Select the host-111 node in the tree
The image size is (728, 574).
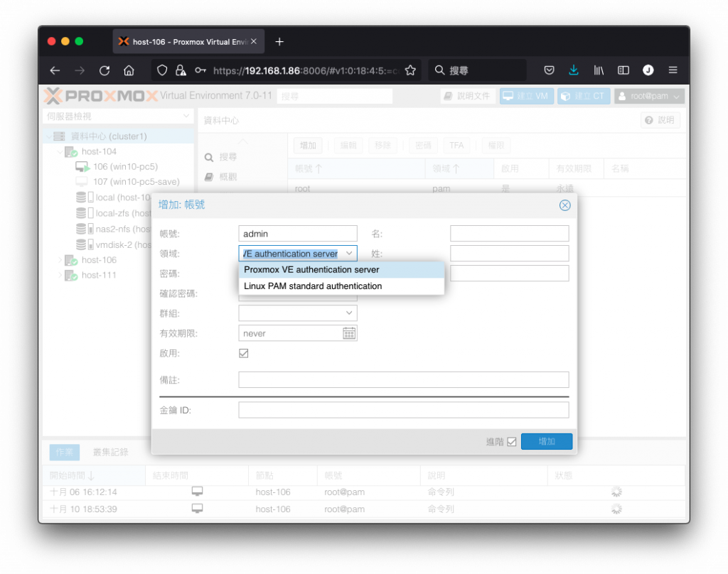pos(90,275)
